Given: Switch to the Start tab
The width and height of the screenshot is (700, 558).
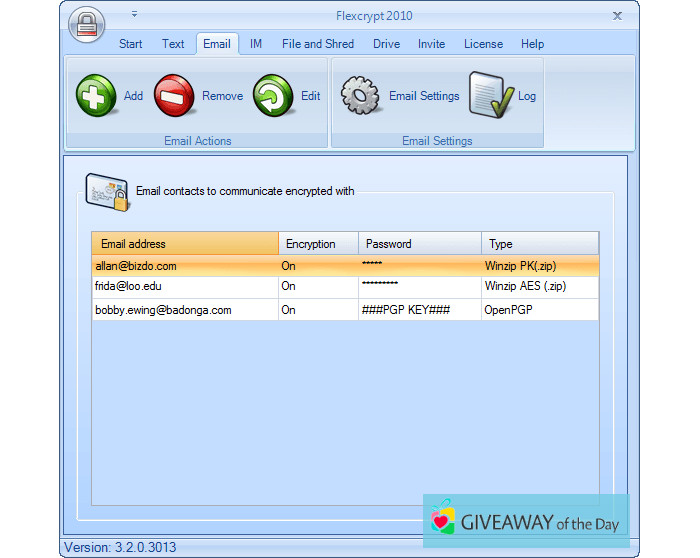Looking at the screenshot, I should pyautogui.click(x=131, y=44).
